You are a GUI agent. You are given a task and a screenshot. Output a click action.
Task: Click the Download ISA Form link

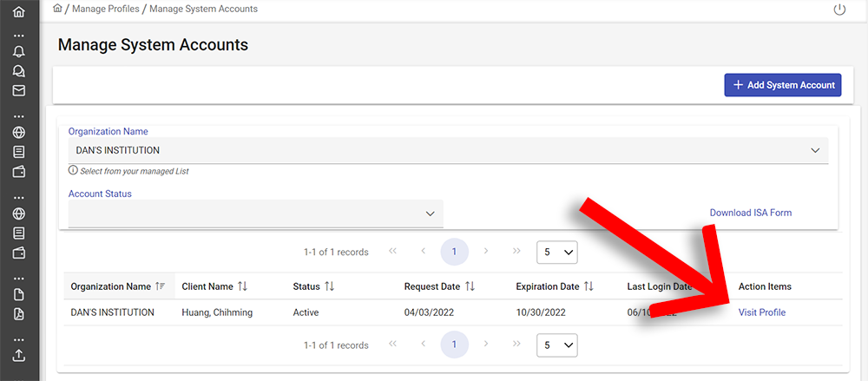pos(750,213)
